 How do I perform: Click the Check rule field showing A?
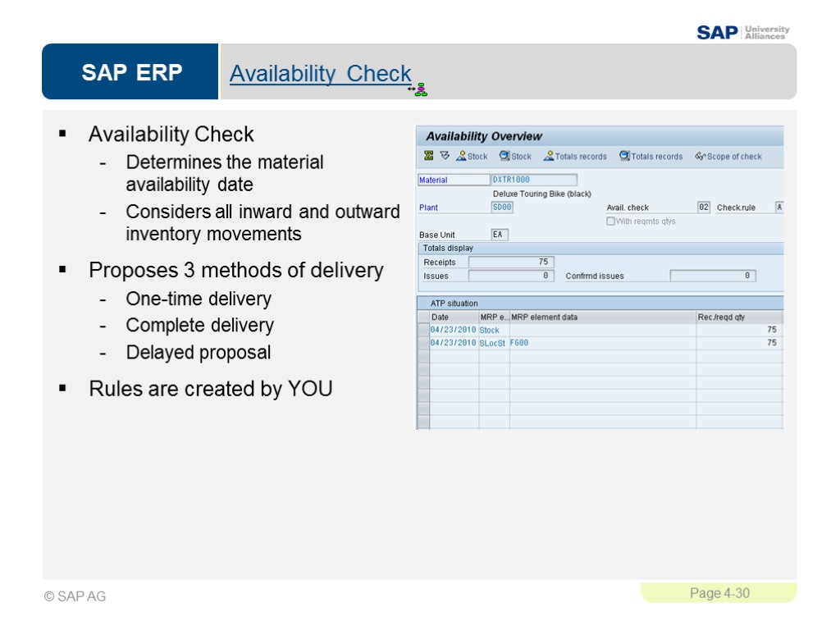click(779, 208)
